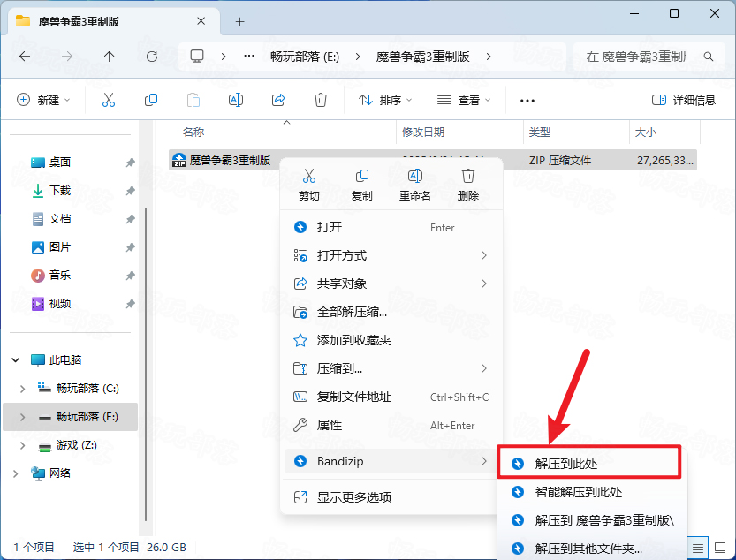The height and width of the screenshot is (560, 736).
Task: Open the 排序 dropdown
Action: point(385,100)
